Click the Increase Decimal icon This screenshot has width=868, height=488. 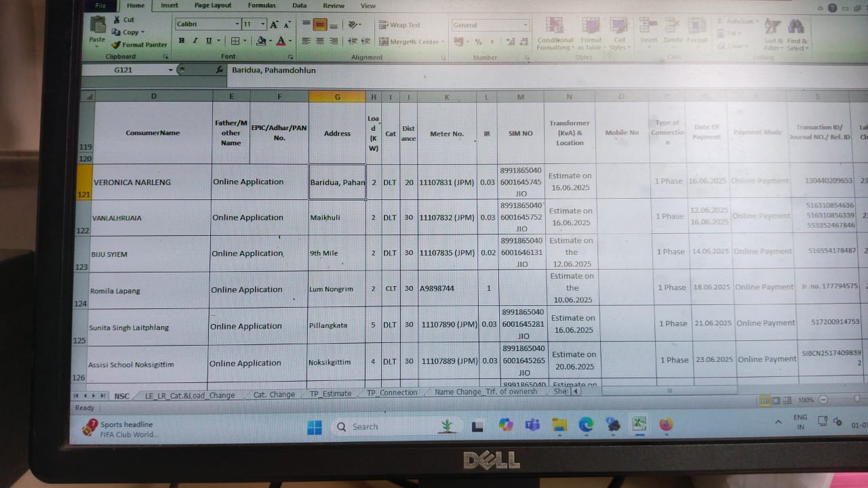(x=510, y=42)
